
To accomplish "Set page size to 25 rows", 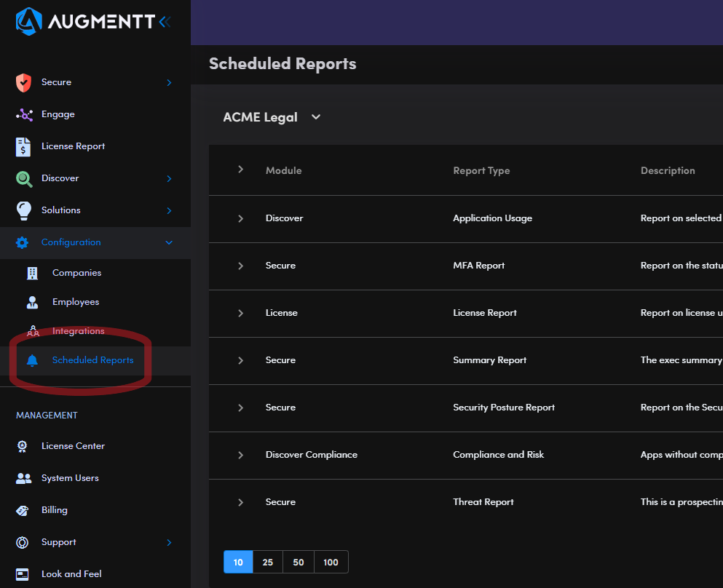I will pos(268,562).
